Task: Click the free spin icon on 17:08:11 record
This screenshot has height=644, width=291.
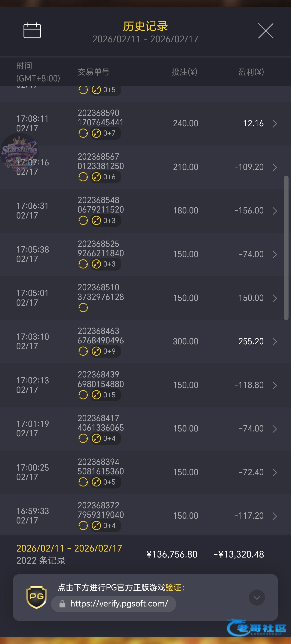Action: (83, 133)
